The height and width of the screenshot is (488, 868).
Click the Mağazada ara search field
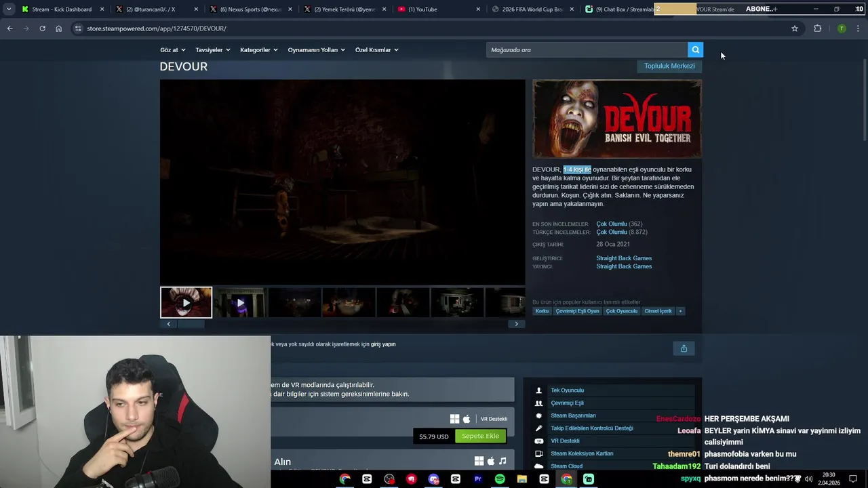pos(587,49)
